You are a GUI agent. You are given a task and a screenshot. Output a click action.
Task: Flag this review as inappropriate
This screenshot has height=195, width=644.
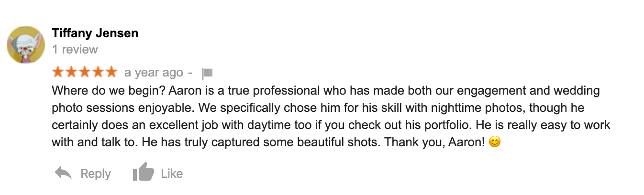(x=207, y=73)
